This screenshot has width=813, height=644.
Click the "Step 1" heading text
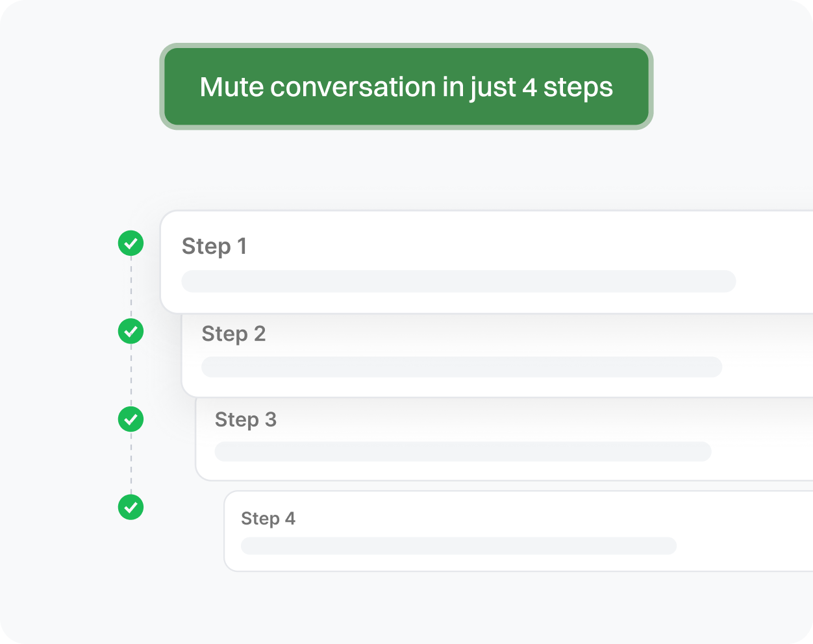tap(214, 247)
